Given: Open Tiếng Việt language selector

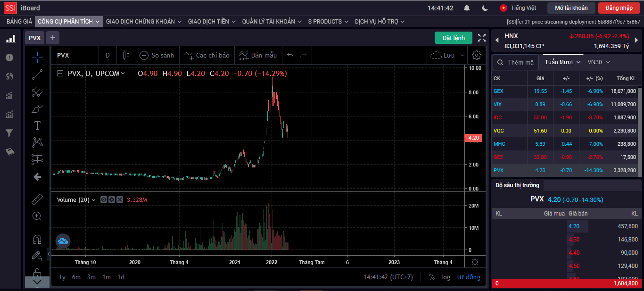Looking at the screenshot, I should point(518,8).
